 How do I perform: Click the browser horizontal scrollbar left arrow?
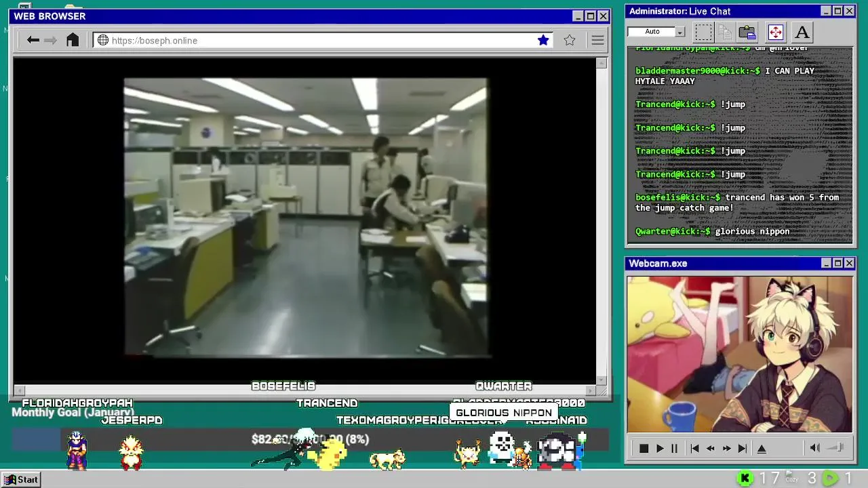click(x=20, y=390)
